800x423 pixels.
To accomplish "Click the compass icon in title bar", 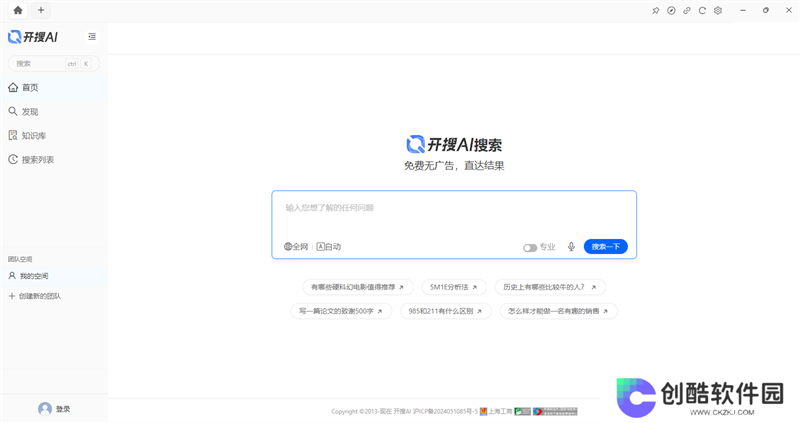I will point(671,10).
